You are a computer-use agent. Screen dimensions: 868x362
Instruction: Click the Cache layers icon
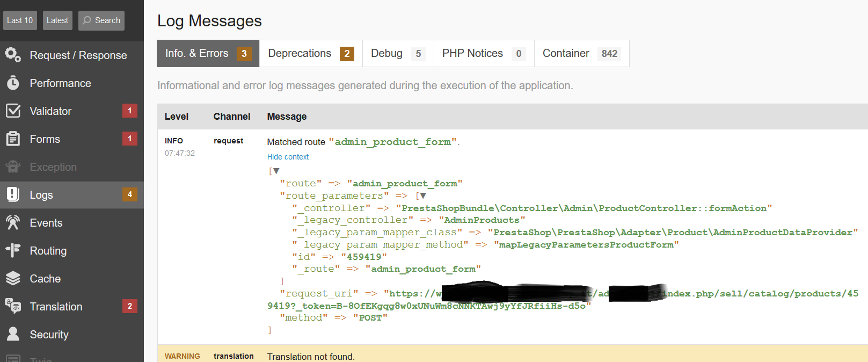point(13,278)
